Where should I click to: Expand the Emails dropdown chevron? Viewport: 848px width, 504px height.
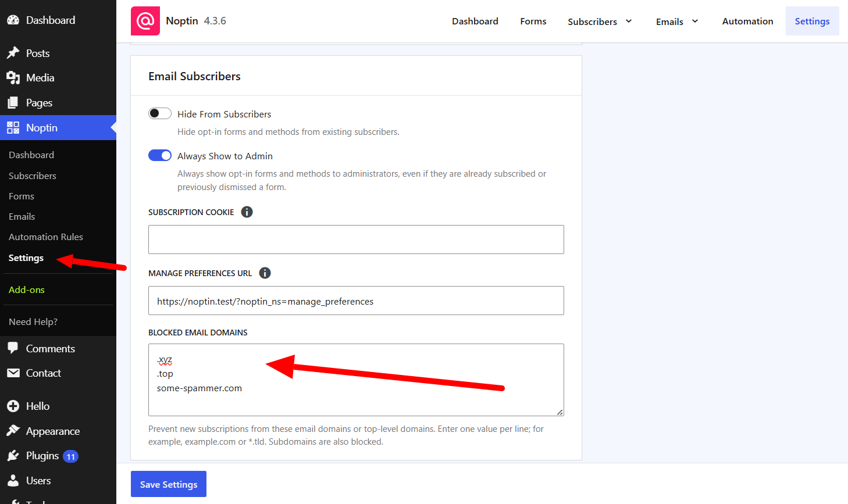pos(695,21)
